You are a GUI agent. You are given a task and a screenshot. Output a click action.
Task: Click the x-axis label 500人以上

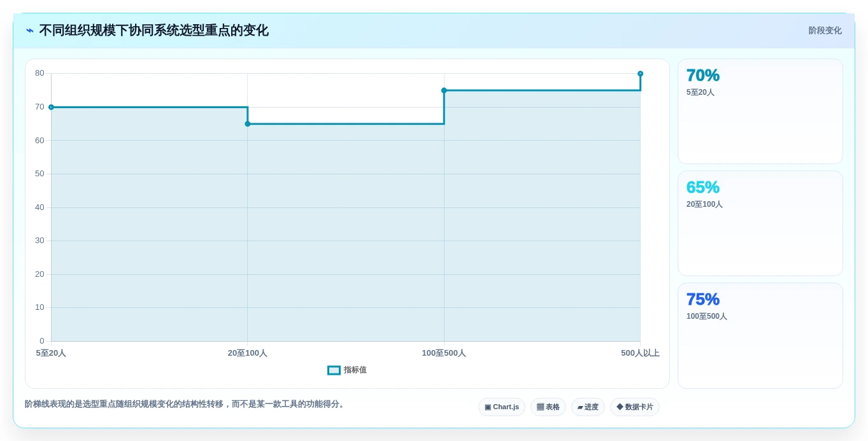(640, 353)
